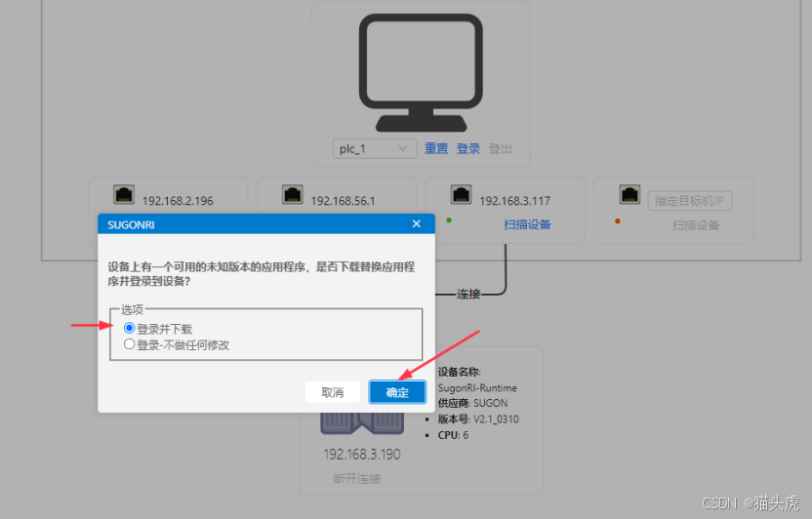
Task: Click the network port icon for 192.168.56.1
Action: (293, 195)
